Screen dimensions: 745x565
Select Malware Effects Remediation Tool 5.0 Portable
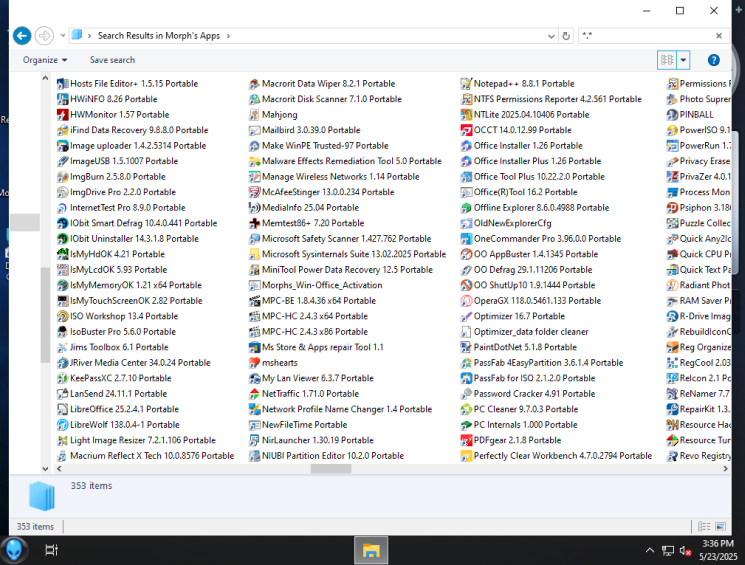coord(345,161)
